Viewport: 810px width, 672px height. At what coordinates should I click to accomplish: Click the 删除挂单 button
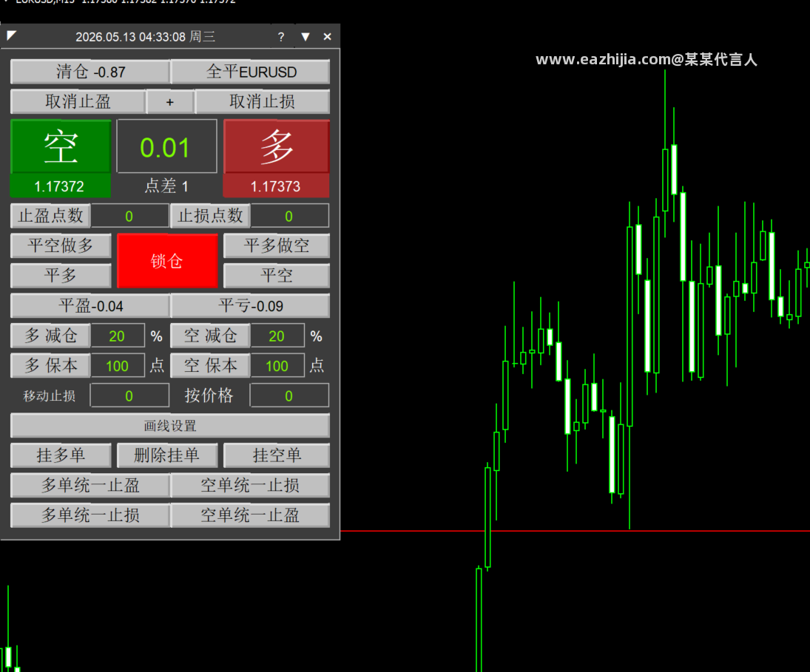[167, 455]
